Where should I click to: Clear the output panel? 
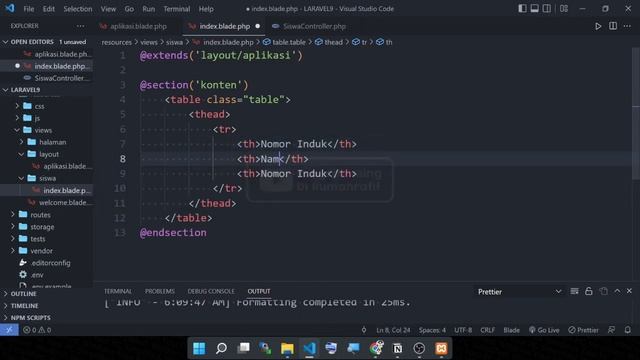click(574, 291)
